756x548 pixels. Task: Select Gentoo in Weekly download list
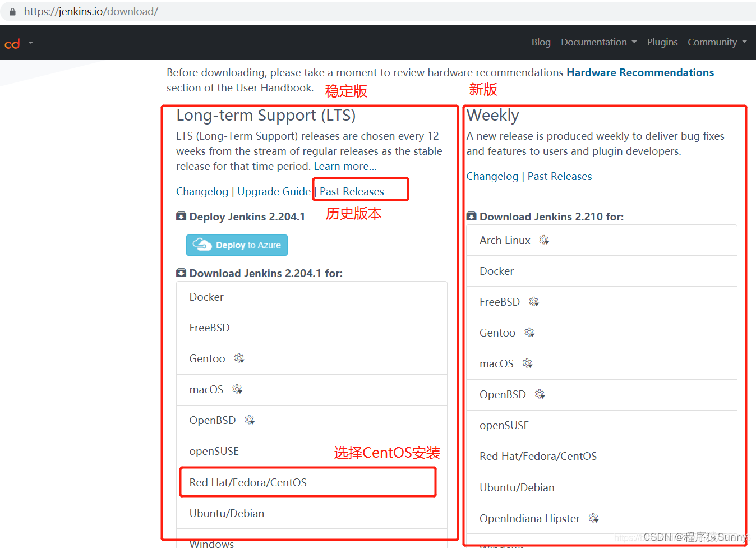pos(602,333)
